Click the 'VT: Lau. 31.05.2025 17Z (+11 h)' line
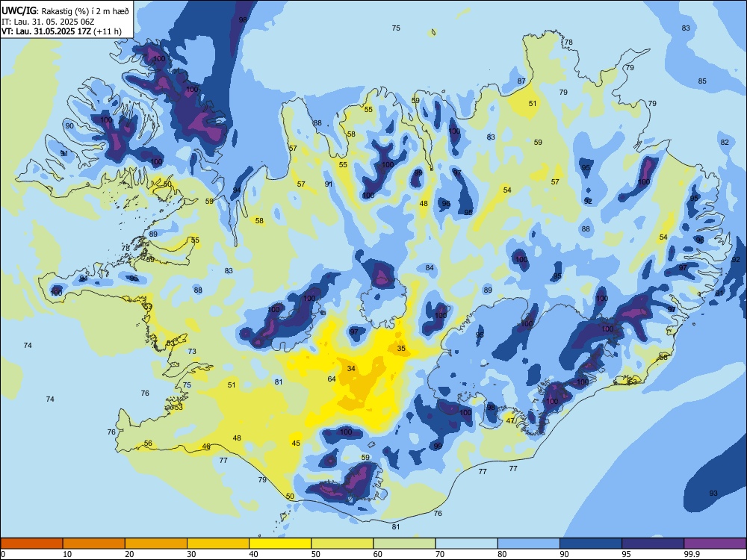The image size is (747, 560). [x=61, y=31]
